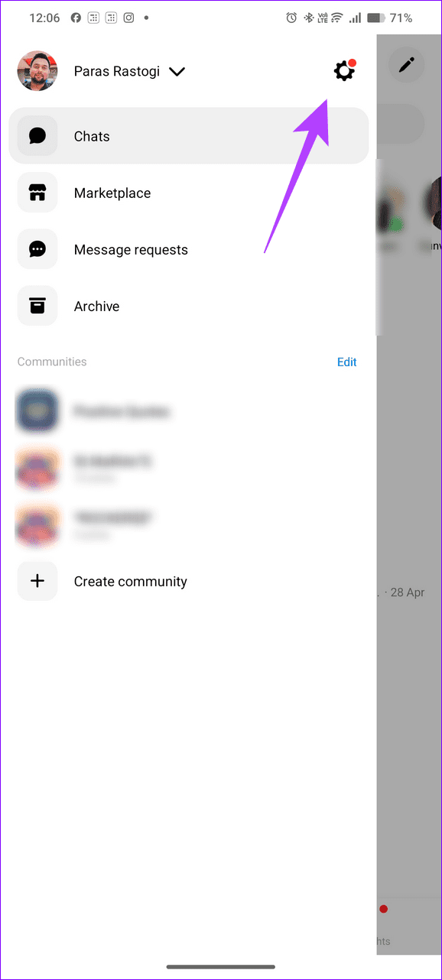
Task: Tap the Chats speech bubble icon
Action: click(x=37, y=136)
